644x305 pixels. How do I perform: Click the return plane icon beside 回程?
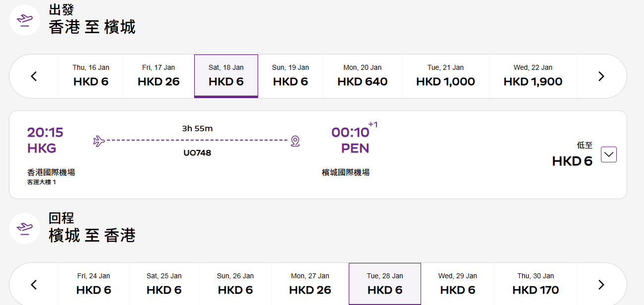(x=25, y=228)
